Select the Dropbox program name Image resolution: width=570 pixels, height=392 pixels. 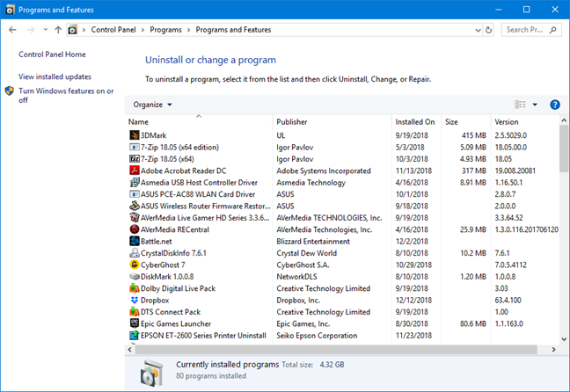pyautogui.click(x=155, y=300)
